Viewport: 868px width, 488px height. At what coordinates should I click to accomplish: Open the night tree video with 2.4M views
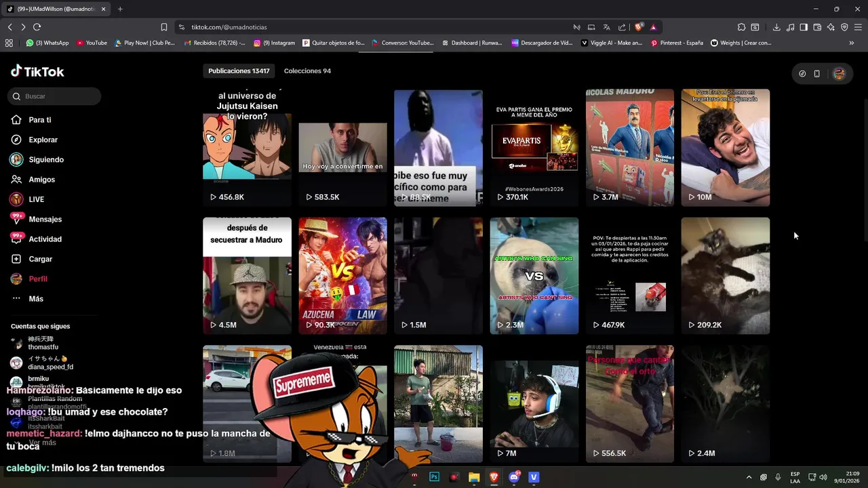[726, 404]
